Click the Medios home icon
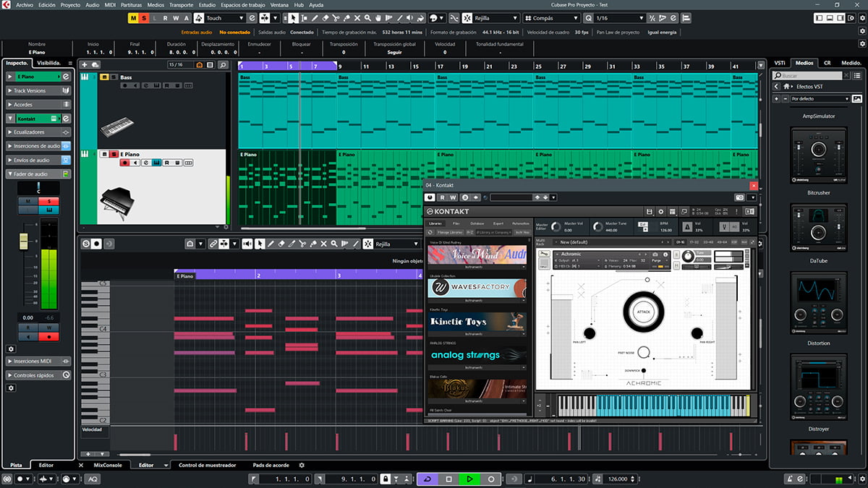 (786, 86)
